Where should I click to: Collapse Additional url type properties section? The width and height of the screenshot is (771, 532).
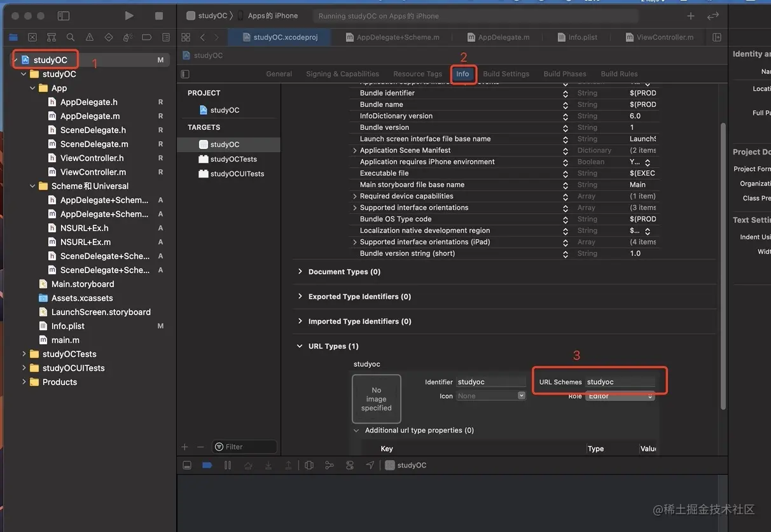[356, 430]
